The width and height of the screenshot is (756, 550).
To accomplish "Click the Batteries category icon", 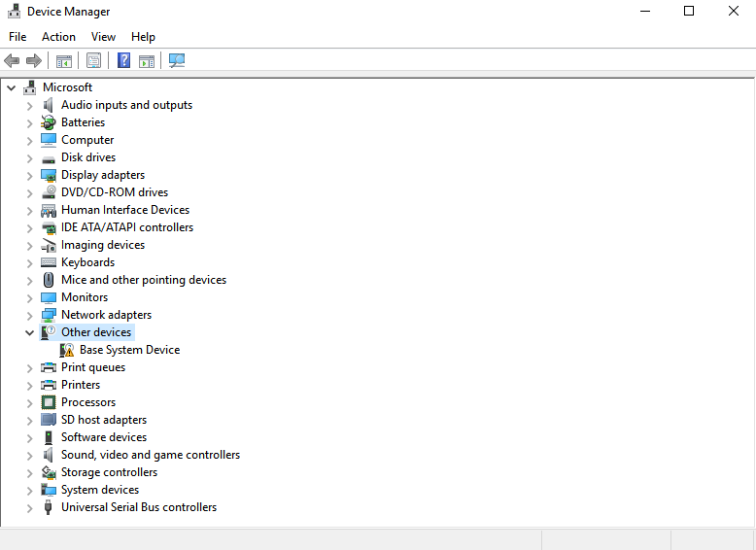I will tap(49, 122).
